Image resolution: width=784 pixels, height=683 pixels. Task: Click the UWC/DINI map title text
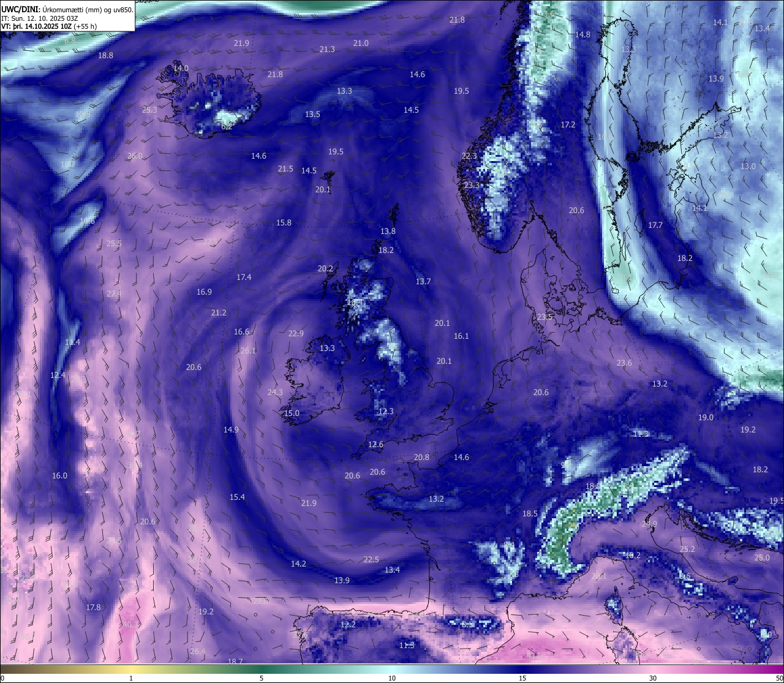pos(67,9)
